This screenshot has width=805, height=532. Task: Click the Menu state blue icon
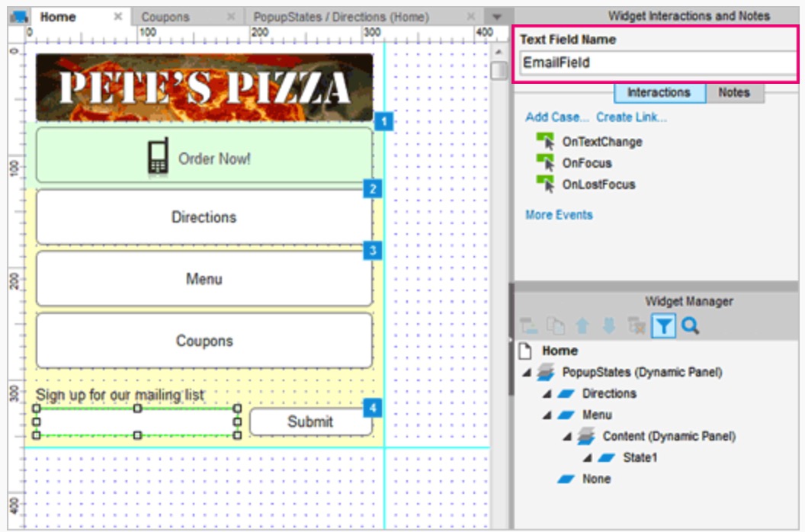(x=566, y=415)
